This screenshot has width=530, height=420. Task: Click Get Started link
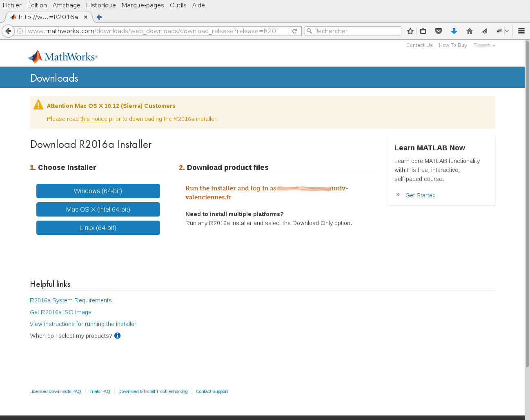pyautogui.click(x=421, y=195)
